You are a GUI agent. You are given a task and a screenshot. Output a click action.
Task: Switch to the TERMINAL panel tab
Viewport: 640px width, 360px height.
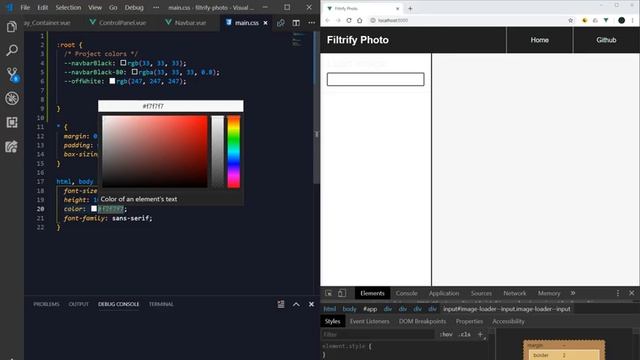pyautogui.click(x=161, y=304)
